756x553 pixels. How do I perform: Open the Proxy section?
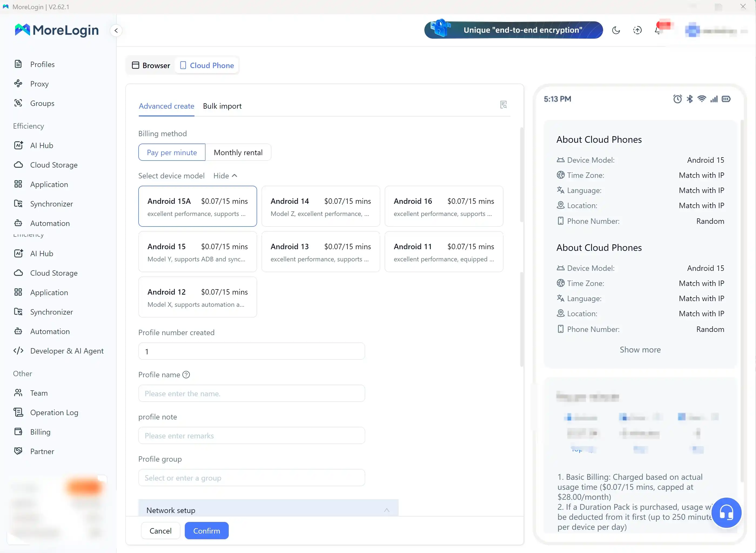click(x=39, y=84)
